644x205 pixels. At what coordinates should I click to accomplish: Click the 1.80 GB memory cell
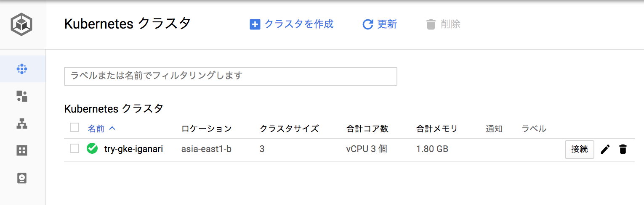pyautogui.click(x=432, y=149)
